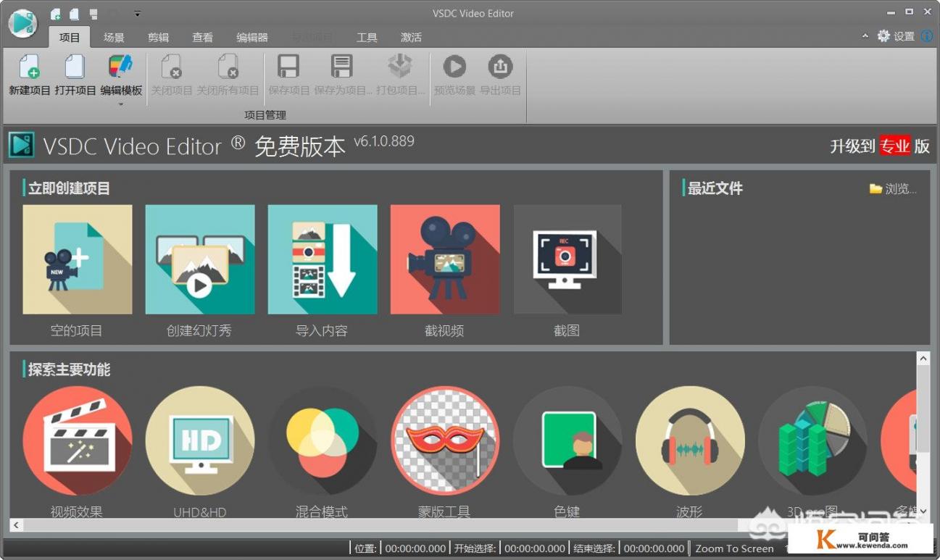Click the 结束选择 time value in status bar
Viewport: 940px width, 560px height.
654,548
